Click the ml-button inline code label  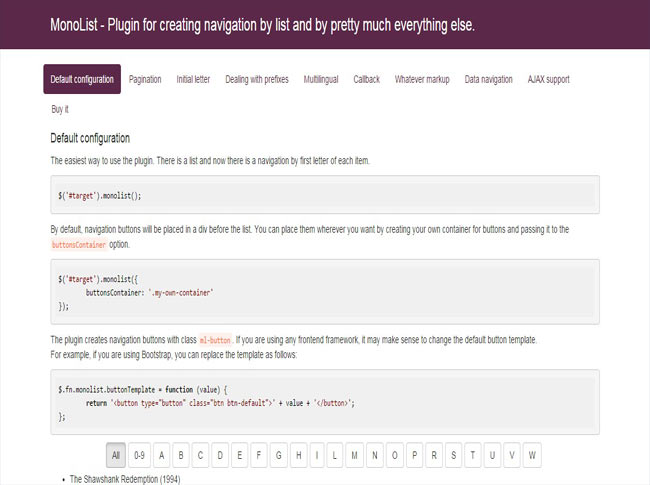(x=215, y=340)
